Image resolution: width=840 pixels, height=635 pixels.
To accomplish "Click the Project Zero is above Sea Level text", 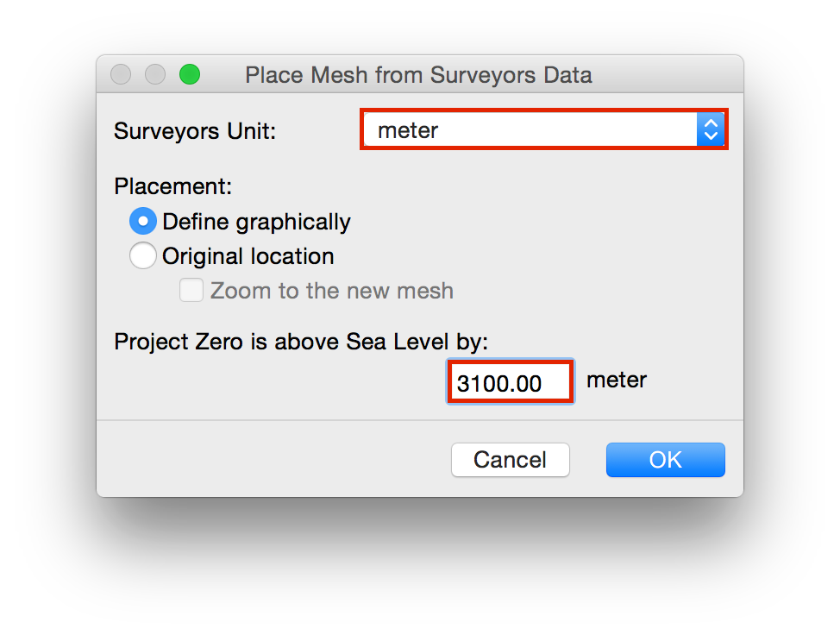I will [x=301, y=342].
